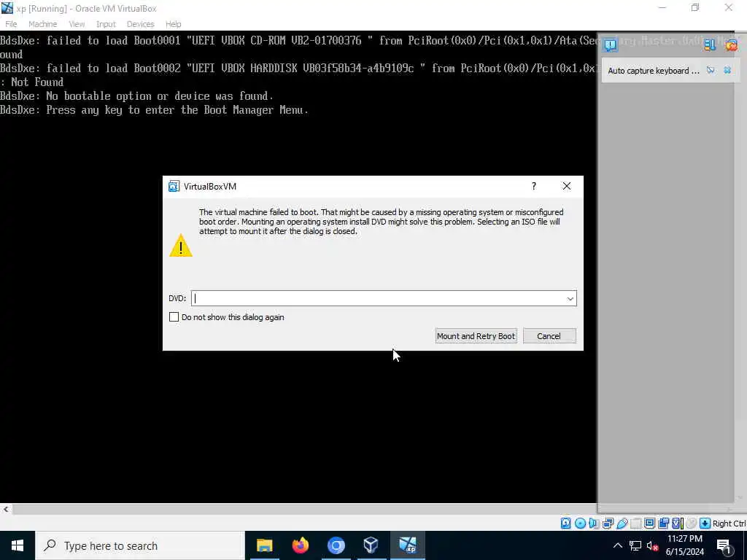747x560 pixels.
Task: Click the muted volume tray icon
Action: click(652, 545)
